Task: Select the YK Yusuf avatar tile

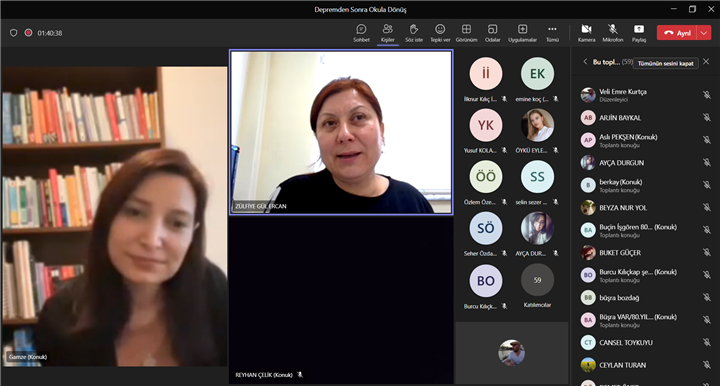Action: point(486,125)
